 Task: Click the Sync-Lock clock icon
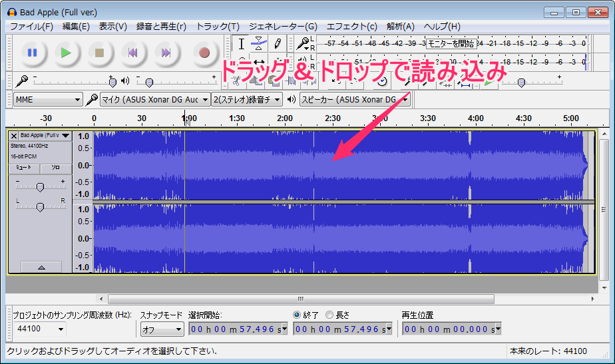(x=382, y=82)
